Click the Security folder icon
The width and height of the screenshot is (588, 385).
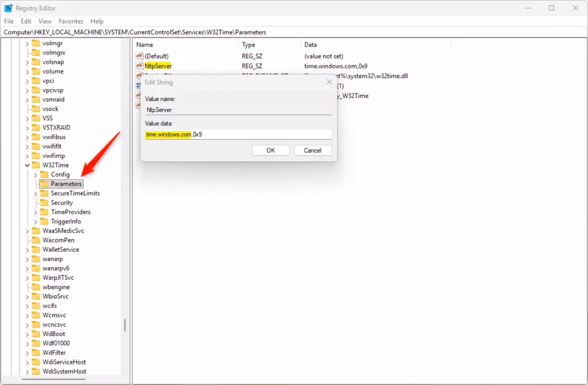pos(44,203)
